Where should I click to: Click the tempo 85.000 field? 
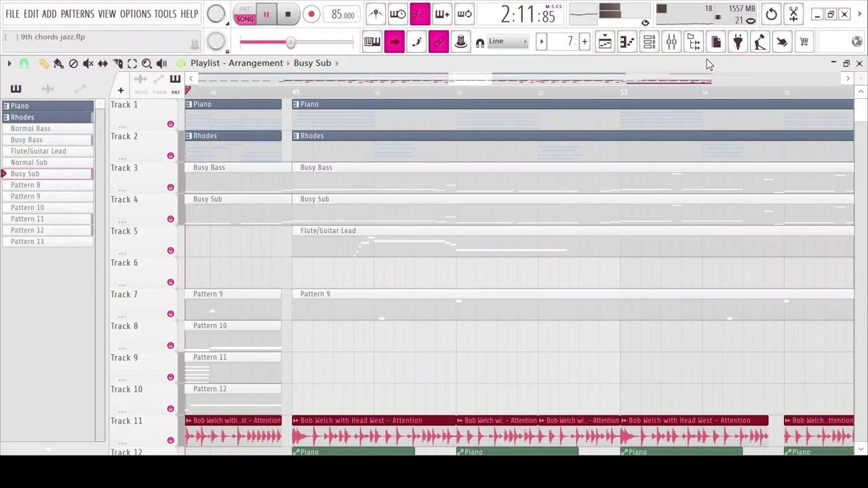pyautogui.click(x=343, y=15)
